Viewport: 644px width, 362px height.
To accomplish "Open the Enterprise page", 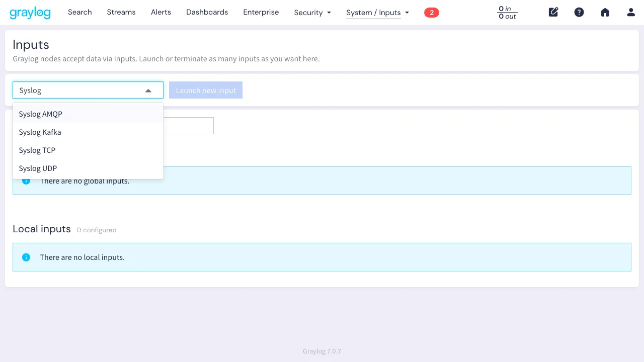I will pos(261,12).
